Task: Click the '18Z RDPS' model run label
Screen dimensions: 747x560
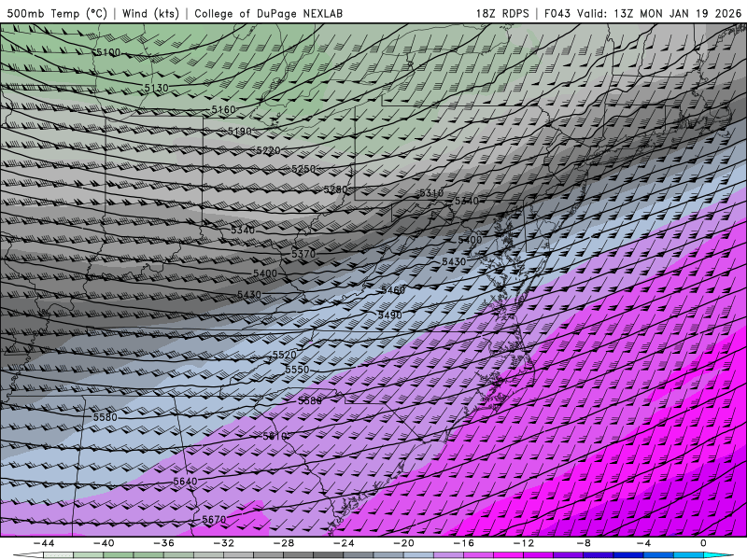Action: pos(502,13)
